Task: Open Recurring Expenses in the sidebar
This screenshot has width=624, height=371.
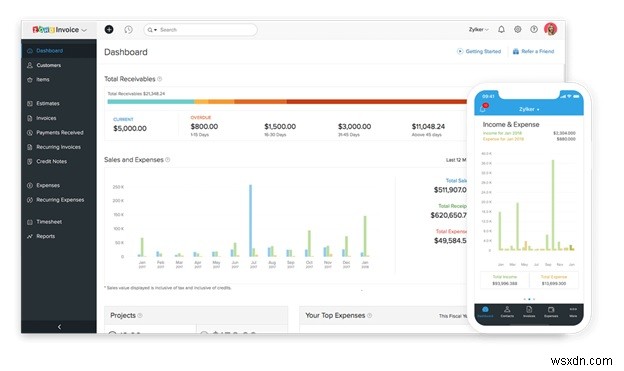Action: click(59, 200)
